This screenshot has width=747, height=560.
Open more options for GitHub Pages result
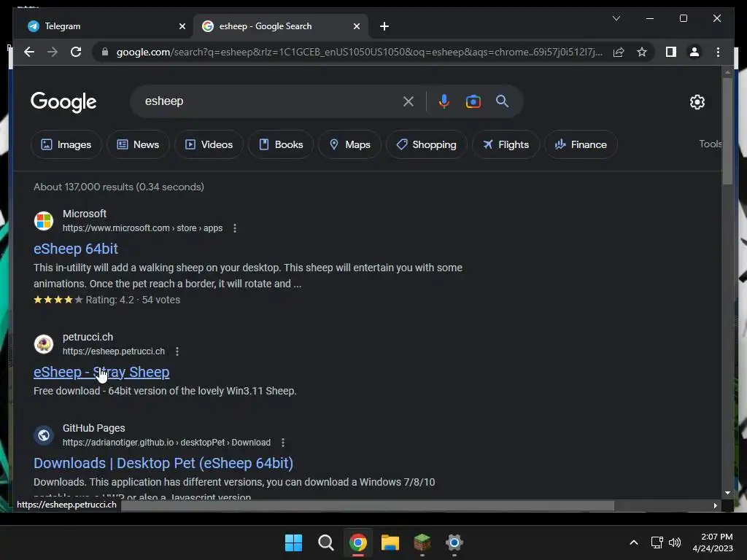click(x=283, y=443)
